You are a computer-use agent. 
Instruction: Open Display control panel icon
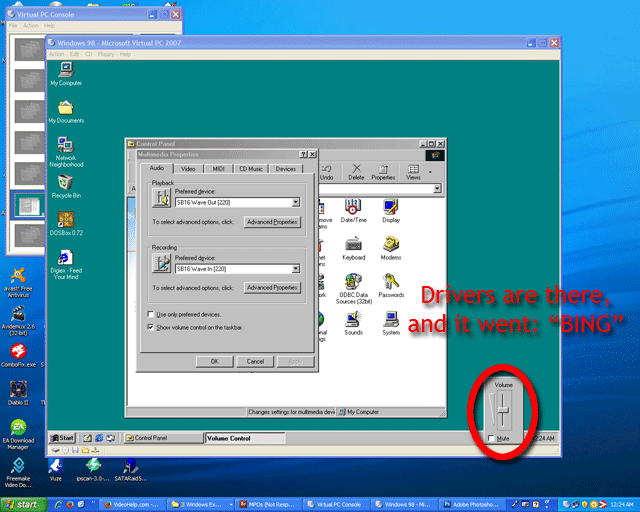coord(391,211)
